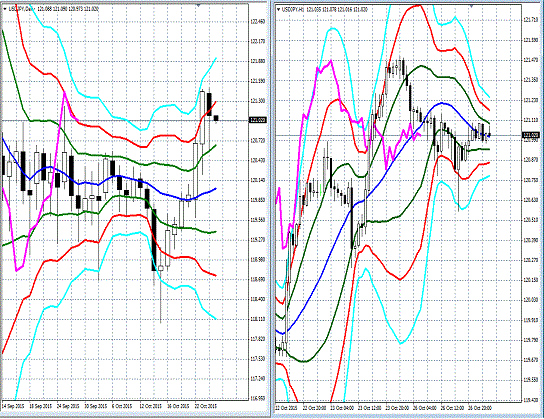The width and height of the screenshot is (544, 419).
Task: Open the USDJPY Daily chart title dropdown arrow
Action: 5,9
